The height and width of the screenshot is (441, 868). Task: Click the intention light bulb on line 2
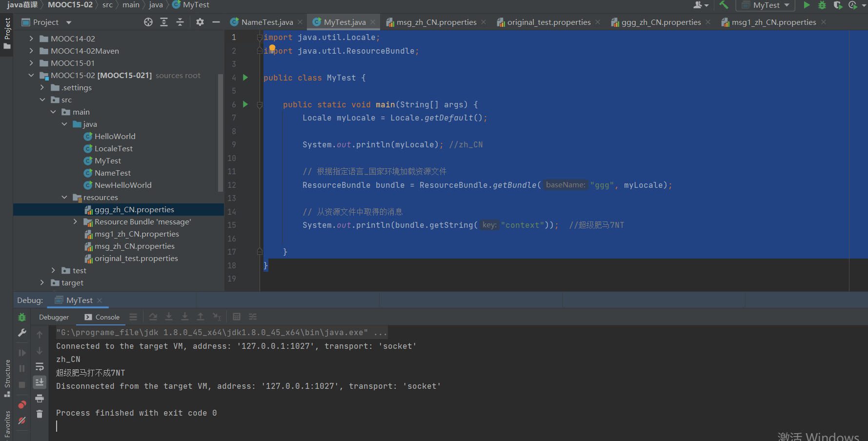(x=272, y=48)
